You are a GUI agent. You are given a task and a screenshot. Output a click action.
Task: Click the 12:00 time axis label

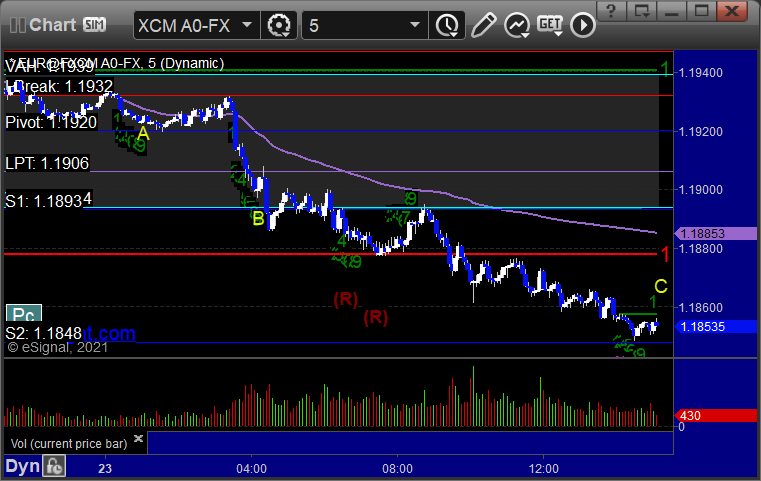click(544, 469)
